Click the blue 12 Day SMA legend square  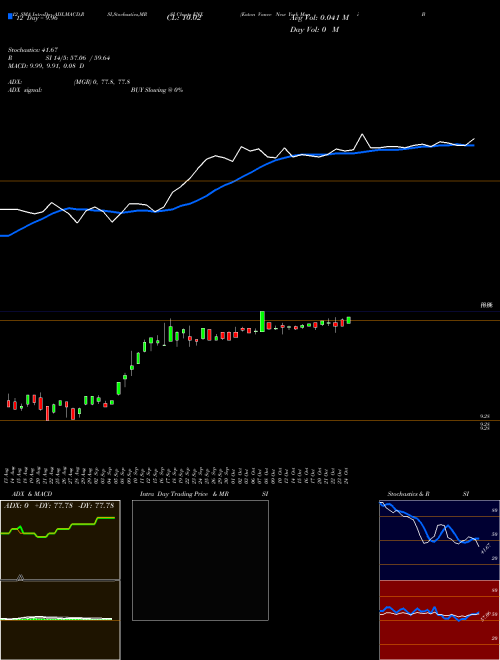[10, 17]
